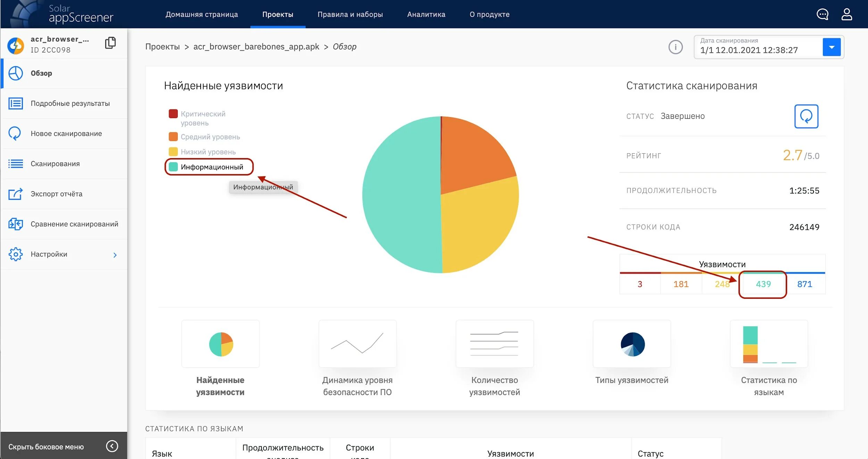Copy project ID using the clipboard icon

click(110, 43)
